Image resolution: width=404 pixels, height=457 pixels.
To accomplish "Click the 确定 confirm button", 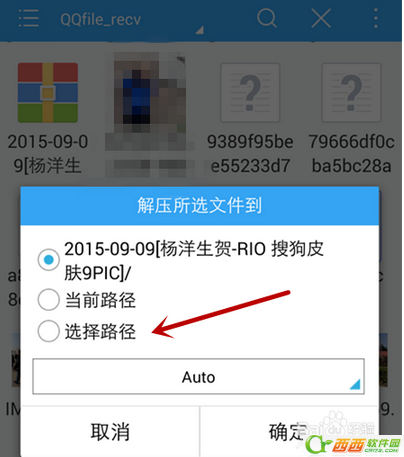I will tap(289, 432).
